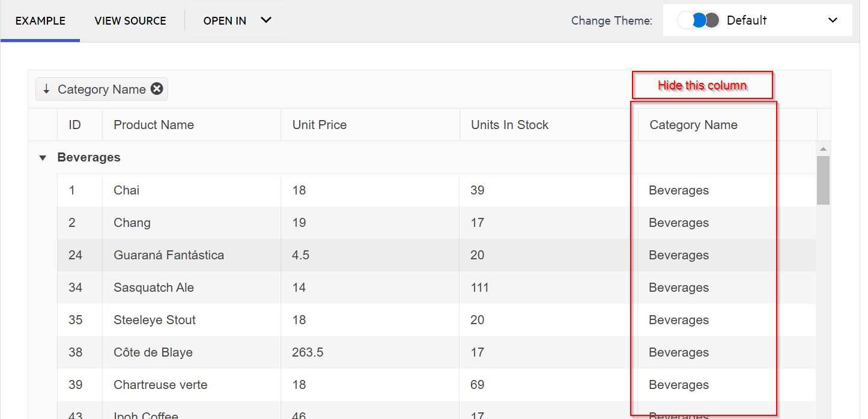The image size is (868, 419).
Task: Collapse the Beverages group
Action: pos(43,158)
